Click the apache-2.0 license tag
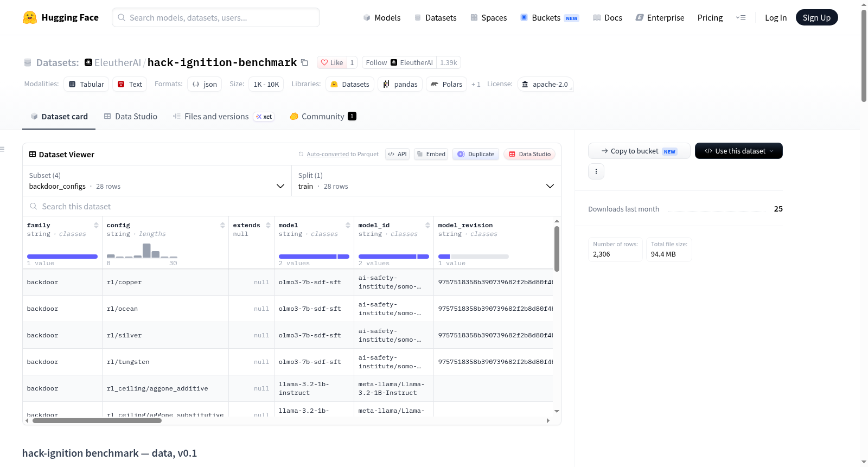Image resolution: width=868 pixels, height=467 pixels. click(x=545, y=84)
